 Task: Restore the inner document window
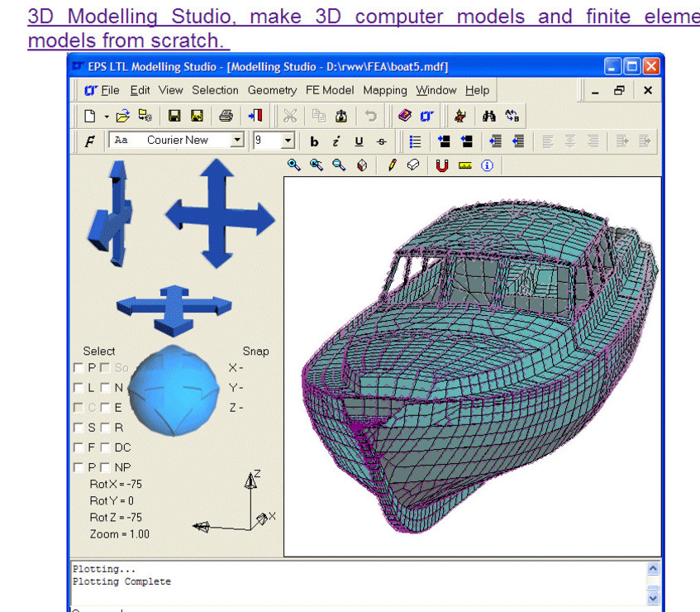pyautogui.click(x=619, y=90)
